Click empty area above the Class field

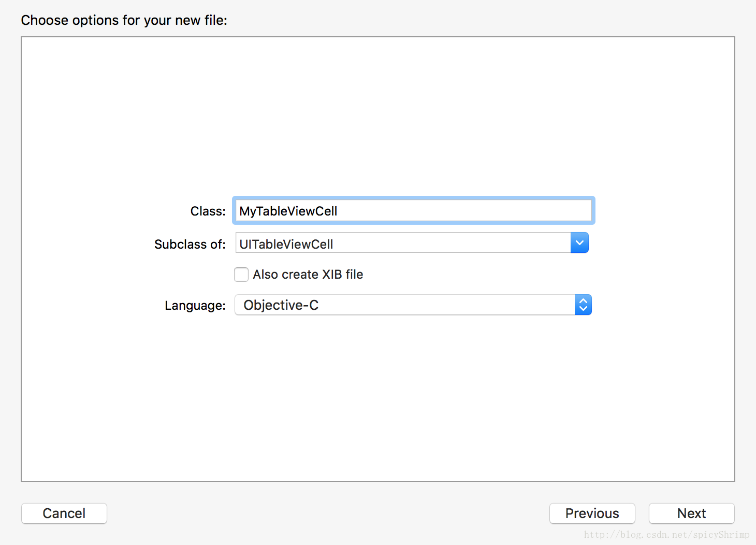(x=378, y=114)
